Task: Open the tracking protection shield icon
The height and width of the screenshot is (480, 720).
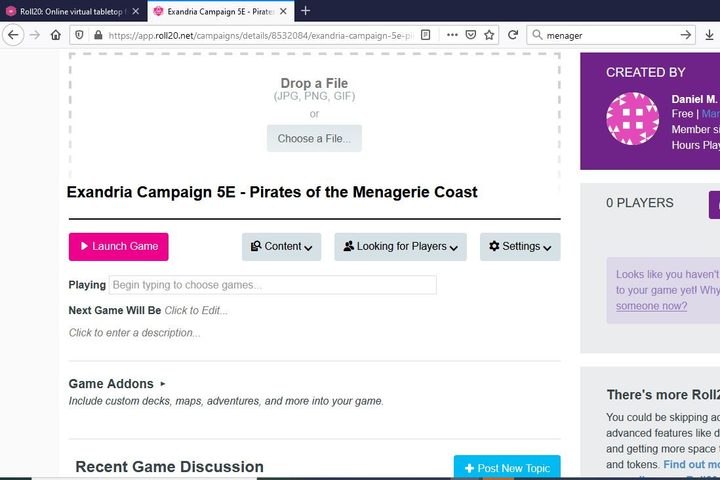Action: [79, 35]
